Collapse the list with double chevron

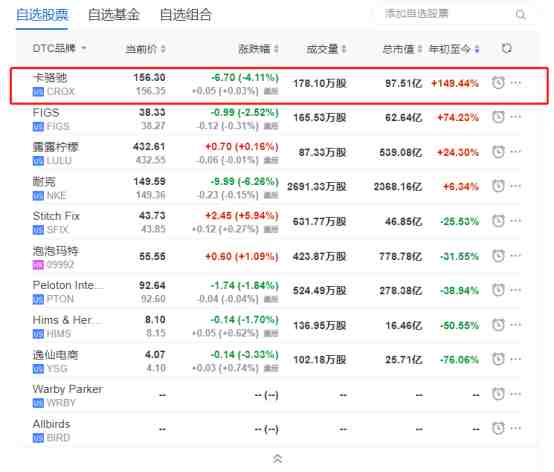pos(277,459)
